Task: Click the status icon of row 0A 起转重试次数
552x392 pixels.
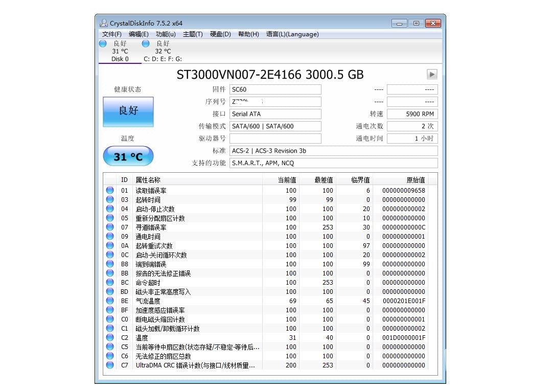Action: (x=110, y=245)
